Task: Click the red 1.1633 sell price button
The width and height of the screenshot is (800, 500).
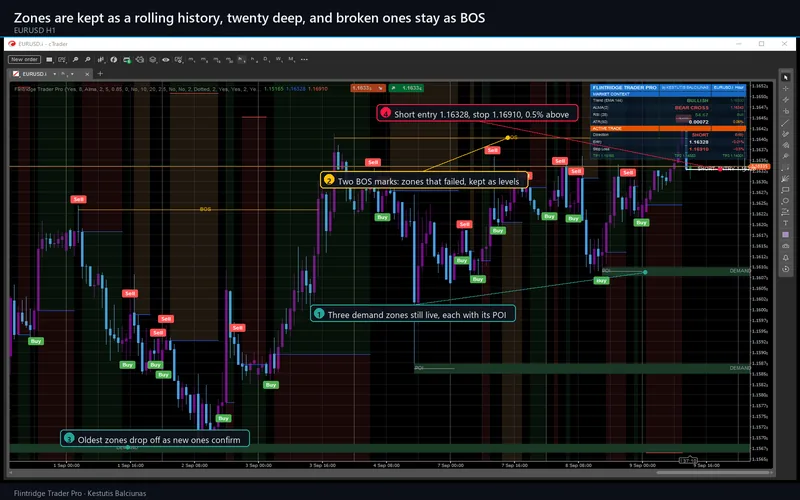Action: [x=368, y=88]
